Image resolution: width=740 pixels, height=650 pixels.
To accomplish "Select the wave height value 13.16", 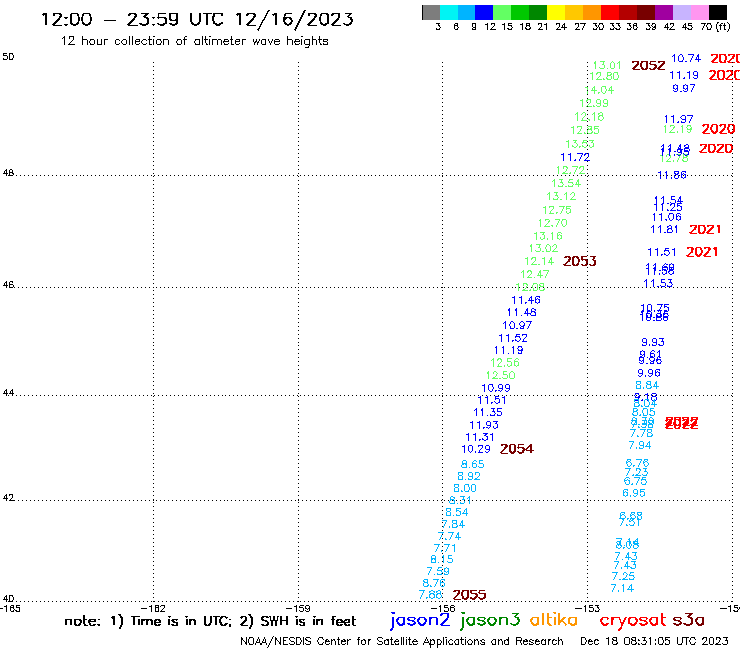I will pos(548,236).
